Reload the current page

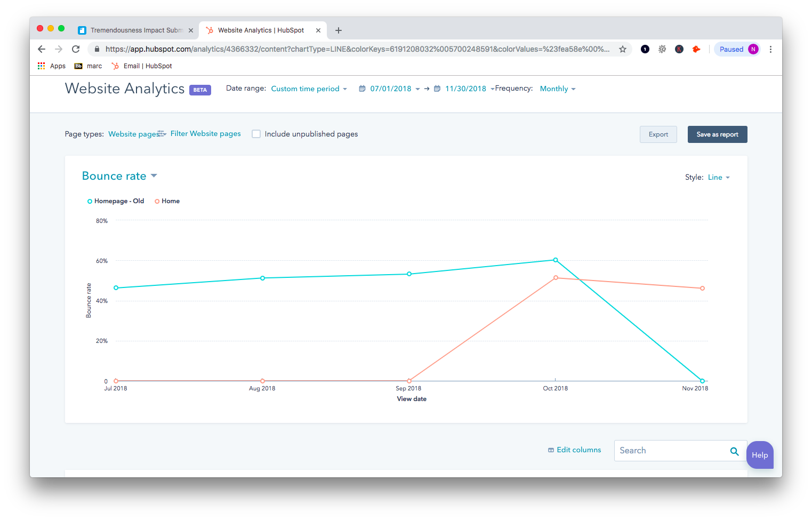tap(76, 49)
